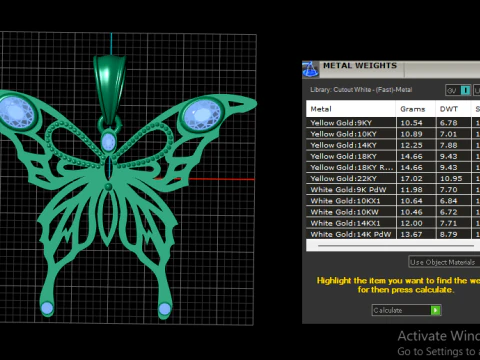This screenshot has width=480, height=360.
Task: Select the White Gold:14K PdW row
Action: point(393,234)
